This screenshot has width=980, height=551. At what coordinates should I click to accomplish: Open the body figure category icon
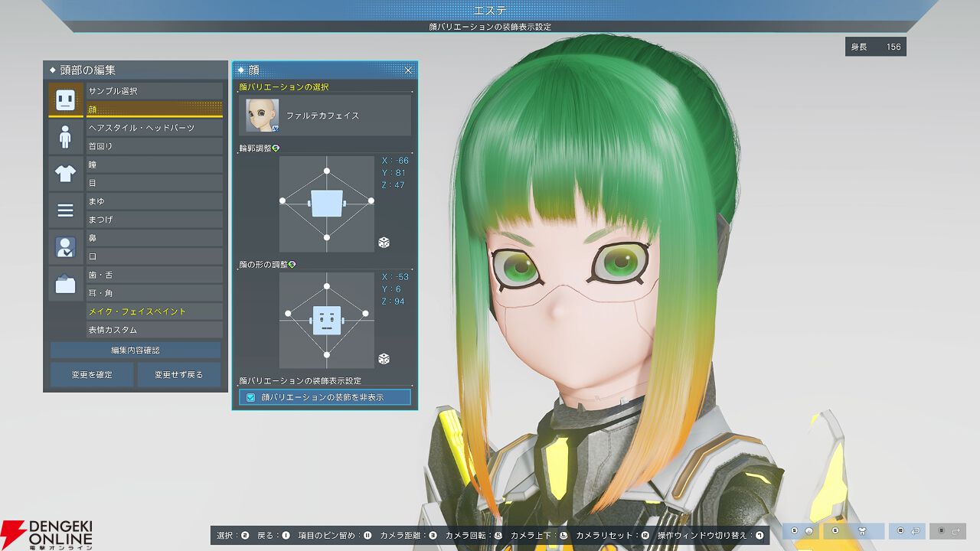click(x=65, y=137)
